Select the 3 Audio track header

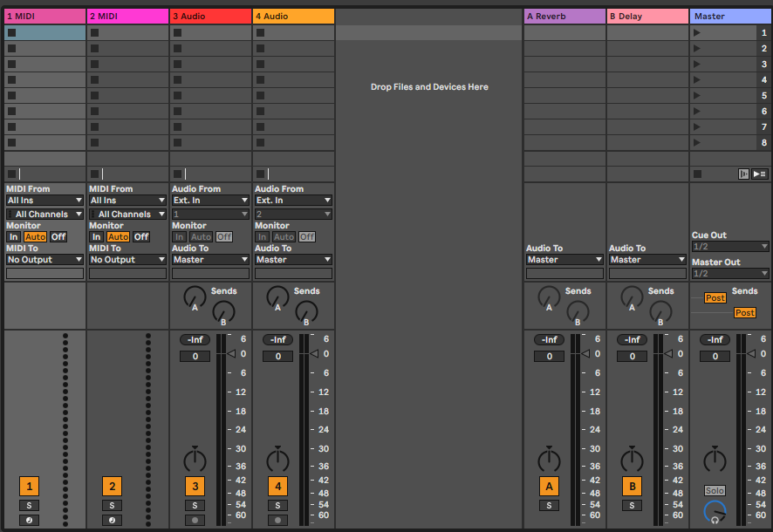[x=210, y=16]
